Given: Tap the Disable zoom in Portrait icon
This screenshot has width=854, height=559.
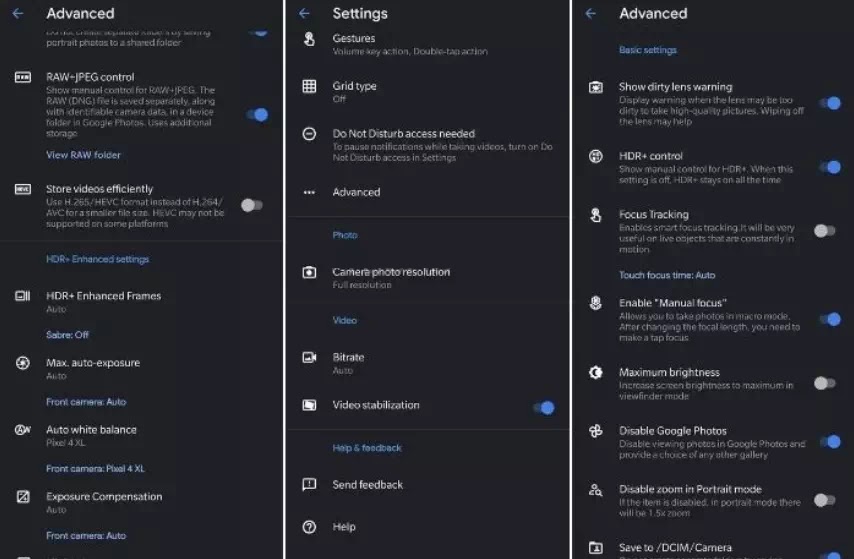Looking at the screenshot, I should tap(595, 490).
